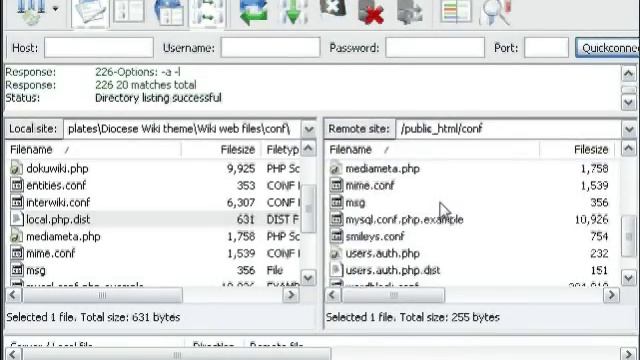The image size is (640, 360).
Task: Click into the Host input field
Action: point(99,48)
